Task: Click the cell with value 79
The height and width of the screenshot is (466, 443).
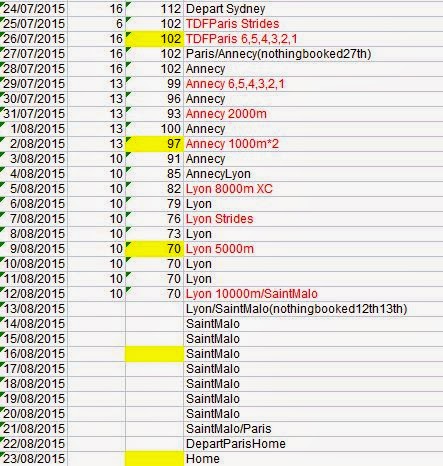Action: (154, 204)
